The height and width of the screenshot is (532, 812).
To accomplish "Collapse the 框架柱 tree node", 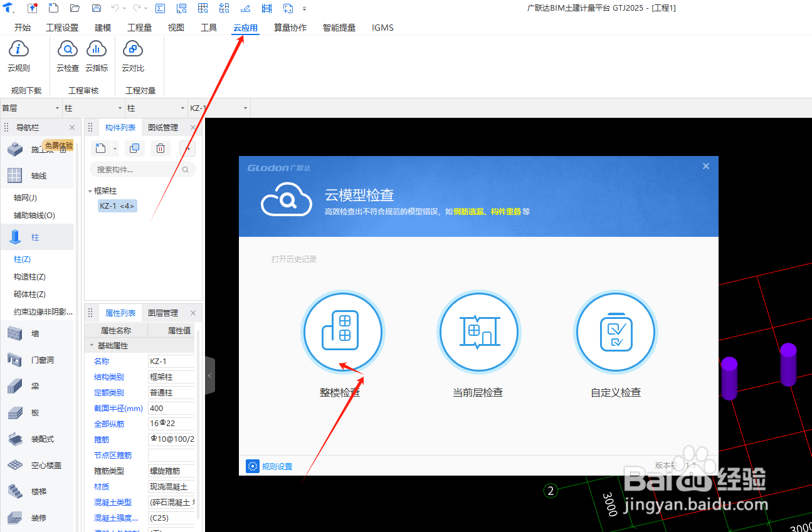I will click(90, 191).
